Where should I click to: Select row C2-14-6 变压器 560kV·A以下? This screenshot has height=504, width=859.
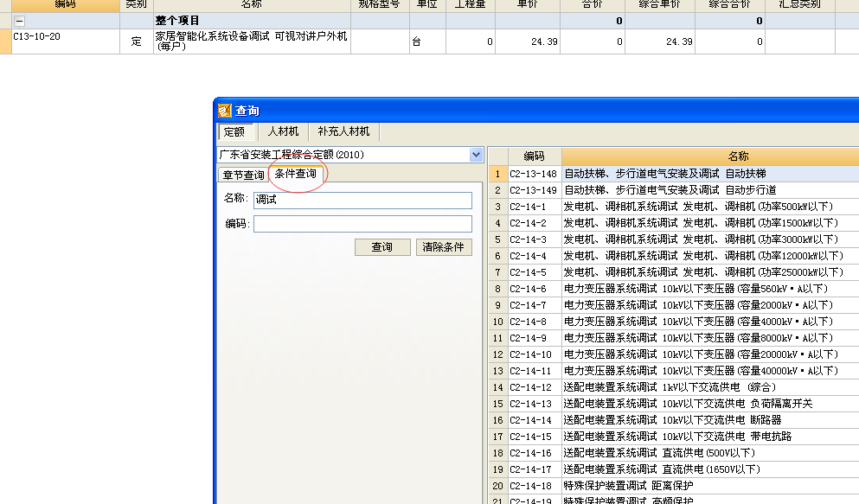674,289
